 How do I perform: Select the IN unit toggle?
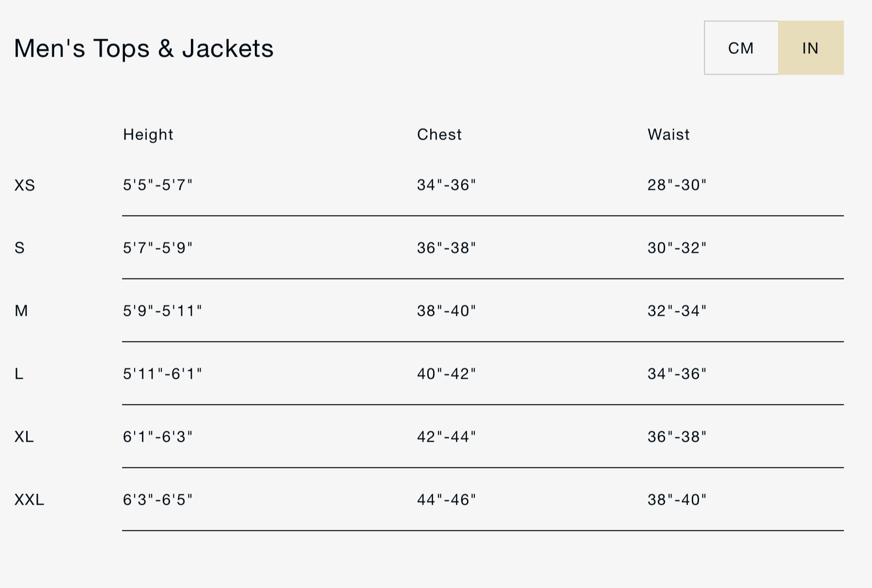[x=810, y=48]
